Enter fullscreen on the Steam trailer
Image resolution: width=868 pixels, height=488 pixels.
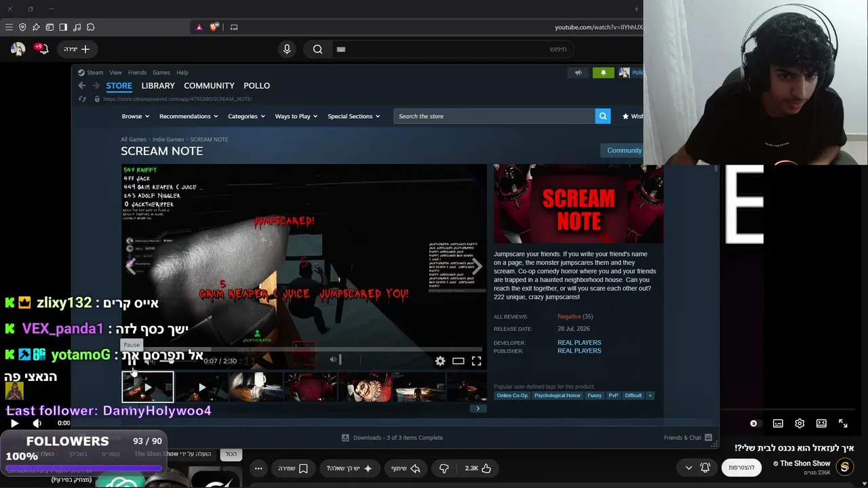coord(477,361)
